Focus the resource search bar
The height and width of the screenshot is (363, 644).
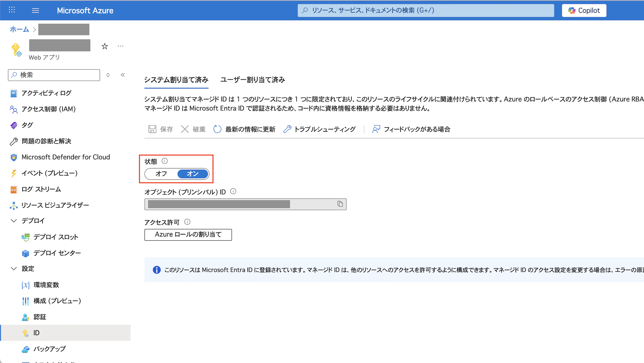tap(426, 10)
